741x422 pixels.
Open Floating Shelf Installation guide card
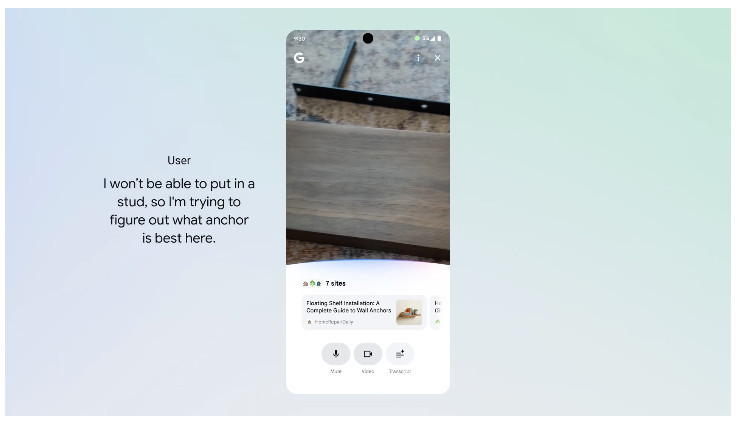[364, 312]
